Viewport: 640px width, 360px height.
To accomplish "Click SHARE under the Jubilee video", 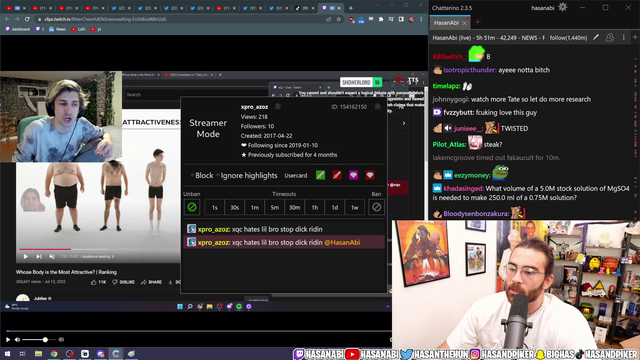I will coord(151,282).
